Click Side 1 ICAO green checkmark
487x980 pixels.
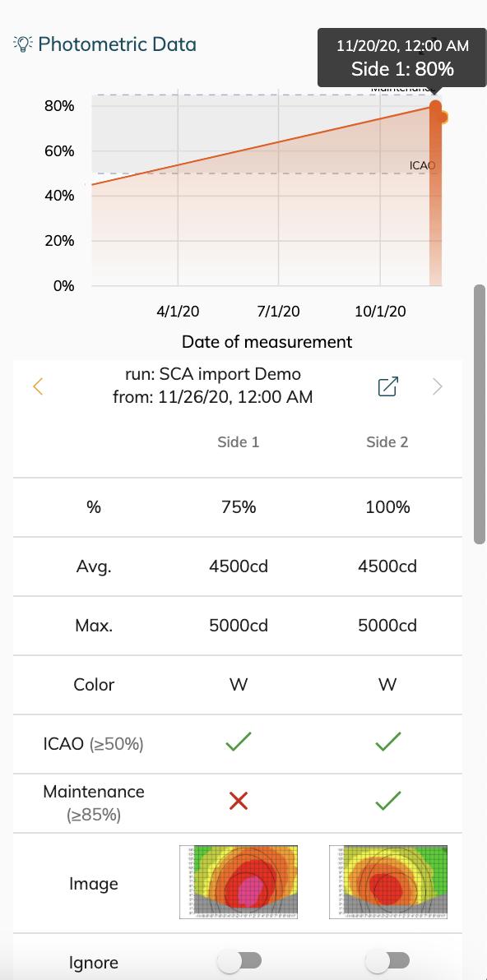coord(239,742)
